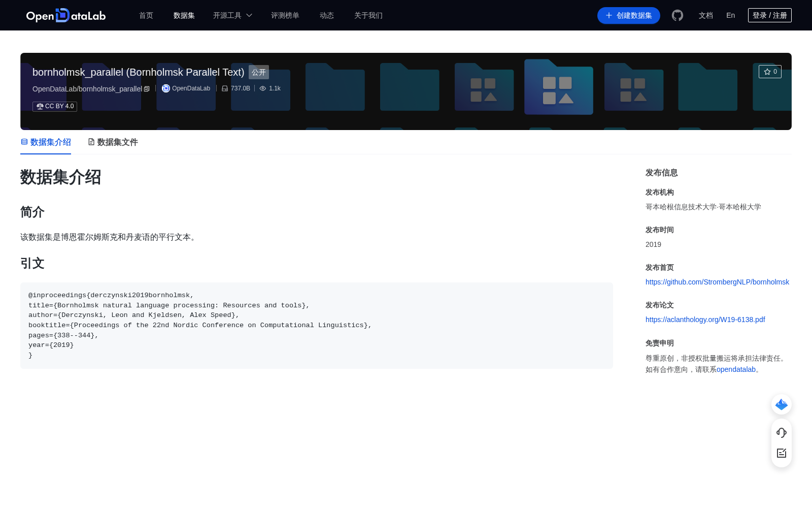This screenshot has width=812, height=508.
Task: Copy dataset path OpenDataLab/bornholmsk_parallel
Action: [x=147, y=89]
